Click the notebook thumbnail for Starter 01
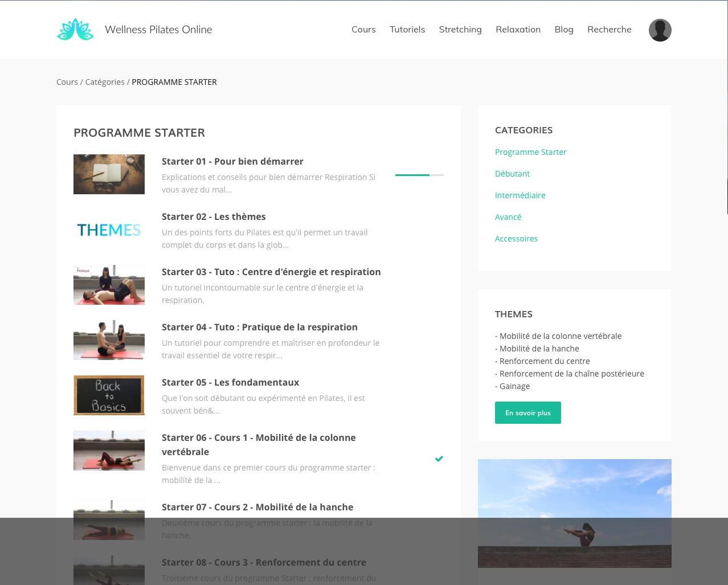 pos(109,174)
